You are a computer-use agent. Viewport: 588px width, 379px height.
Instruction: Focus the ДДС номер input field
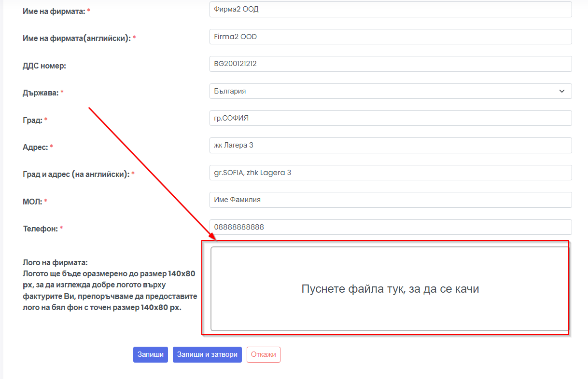390,64
